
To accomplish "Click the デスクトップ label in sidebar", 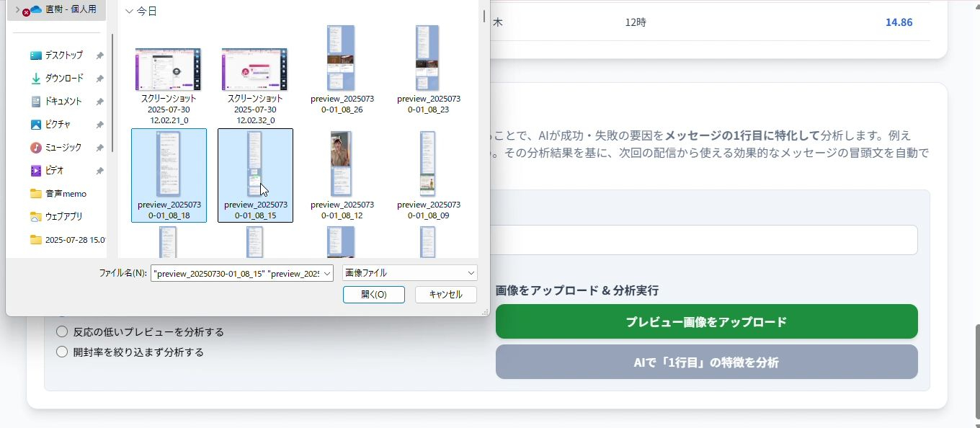I will coord(63,55).
